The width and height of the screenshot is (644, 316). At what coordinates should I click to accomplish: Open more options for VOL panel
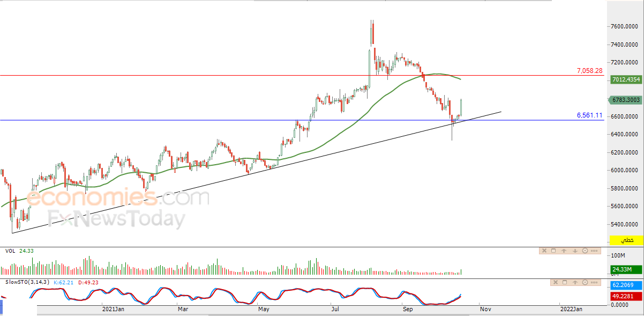[x=594, y=251]
